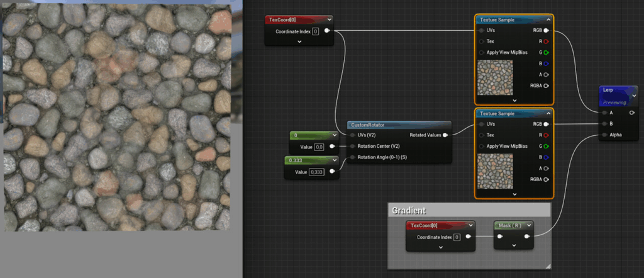Click the Apply View MipBias pin on top Texture Sample
This screenshot has width=644, height=278.
(481, 53)
